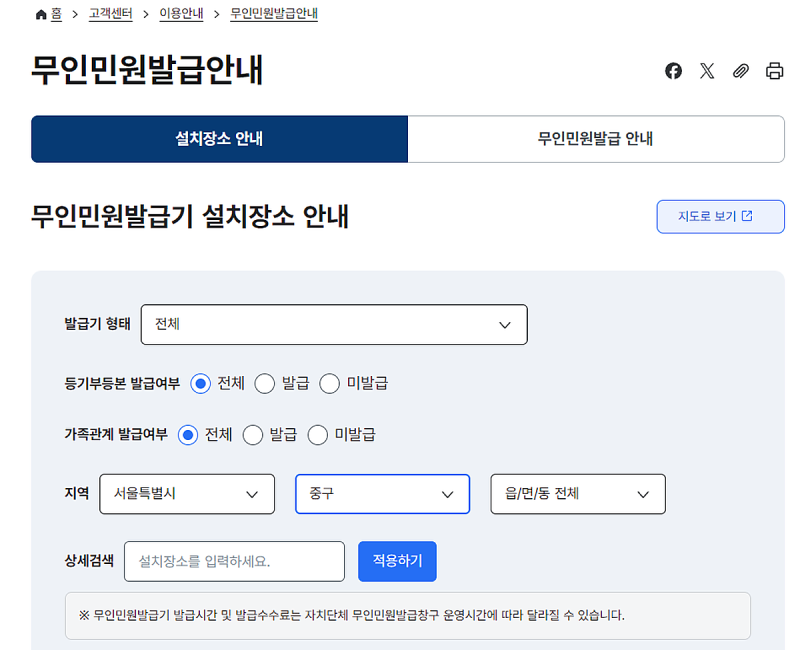Open 고객센터 breadcrumb link
Screen dimensions: 800x650
tap(111, 14)
